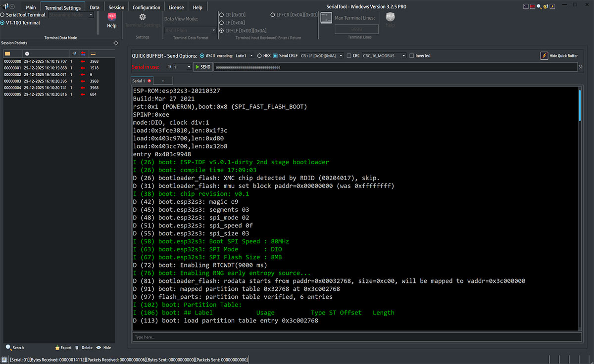Image resolution: width=594 pixels, height=364 pixels.
Task: Toggle the Inverted checkbox
Action: pos(412,56)
